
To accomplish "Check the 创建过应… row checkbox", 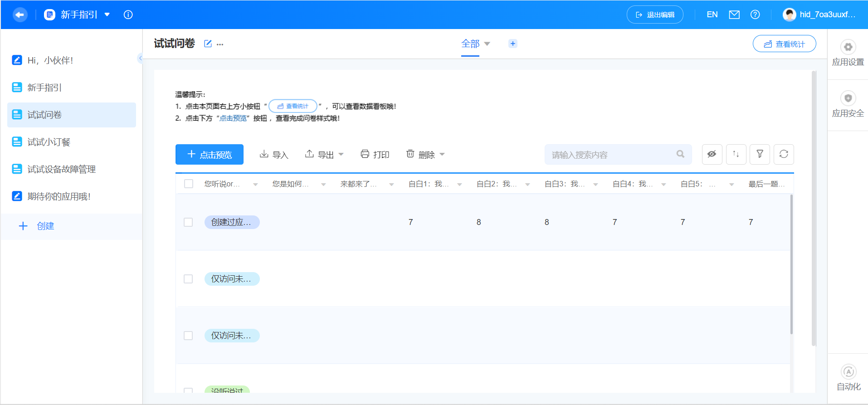I will click(x=188, y=222).
